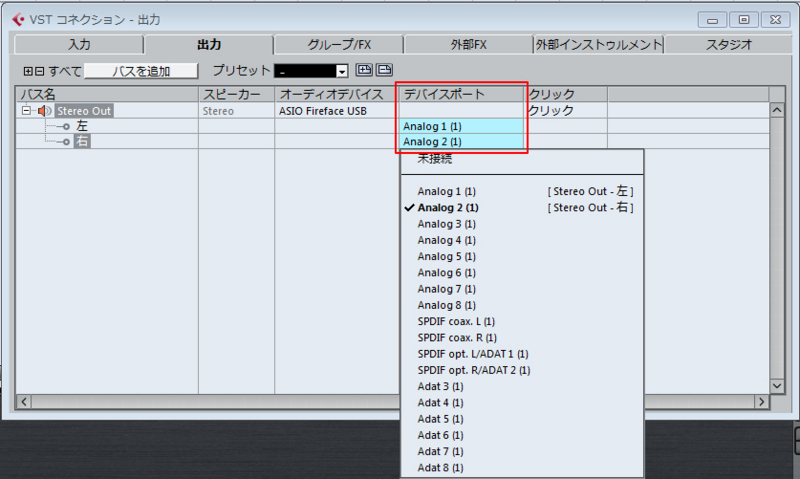Click the スピーカー column header
Viewport: 800px width, 479px height.
point(236,94)
